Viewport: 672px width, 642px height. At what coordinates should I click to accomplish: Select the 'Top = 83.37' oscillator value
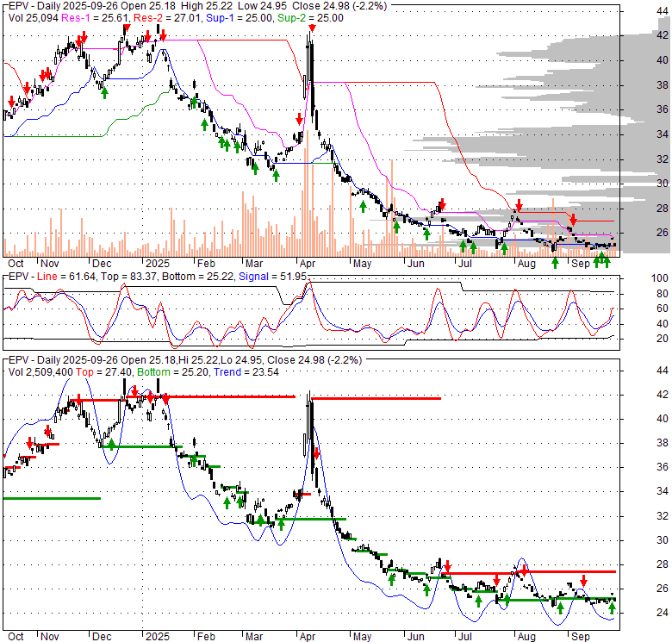click(128, 277)
